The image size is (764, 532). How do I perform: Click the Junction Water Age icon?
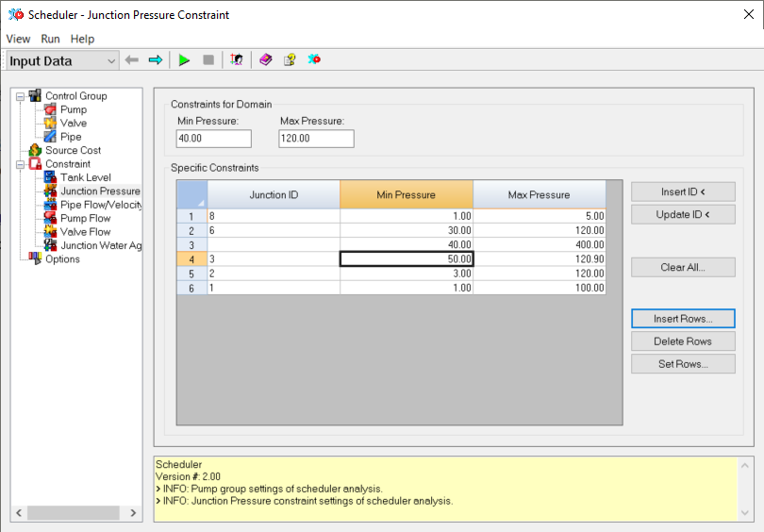[50, 245]
